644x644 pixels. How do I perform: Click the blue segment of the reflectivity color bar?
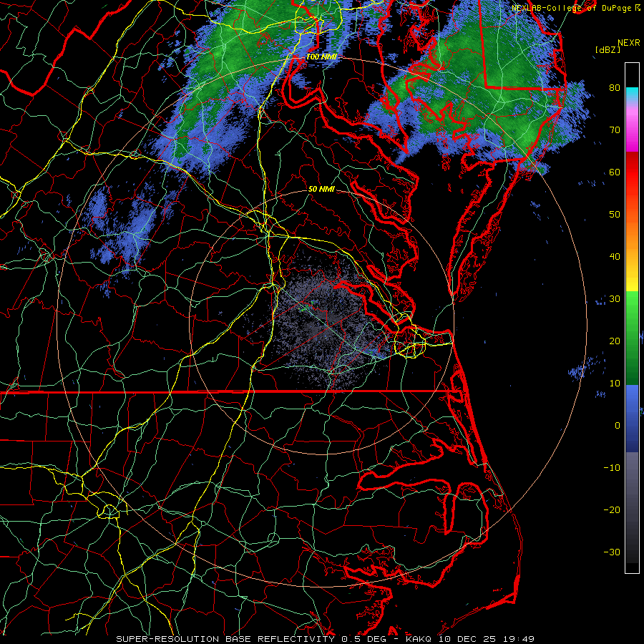pyautogui.click(x=632, y=418)
